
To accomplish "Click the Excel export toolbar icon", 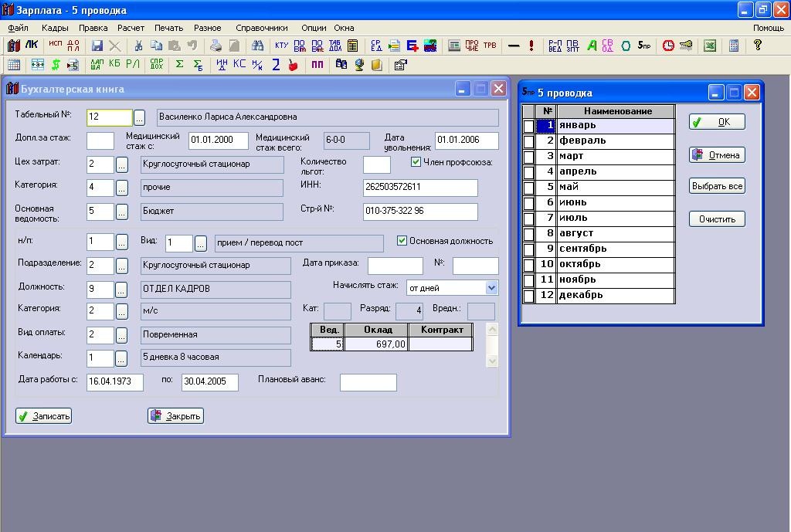I will tap(710, 46).
